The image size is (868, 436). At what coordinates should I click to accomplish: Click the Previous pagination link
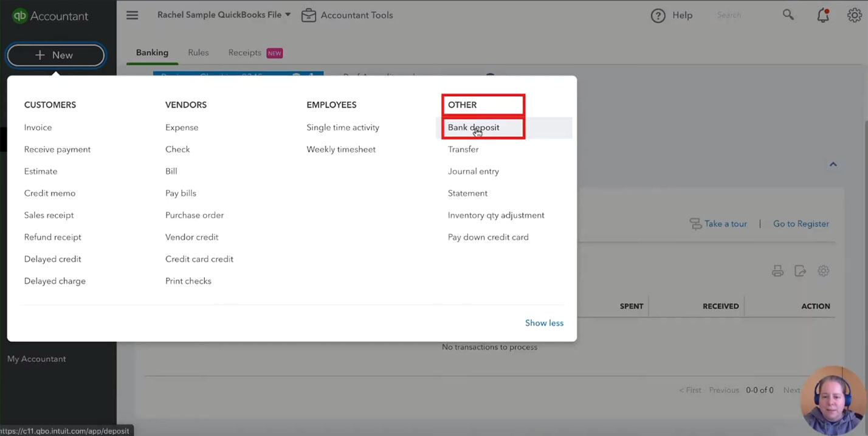pos(724,390)
